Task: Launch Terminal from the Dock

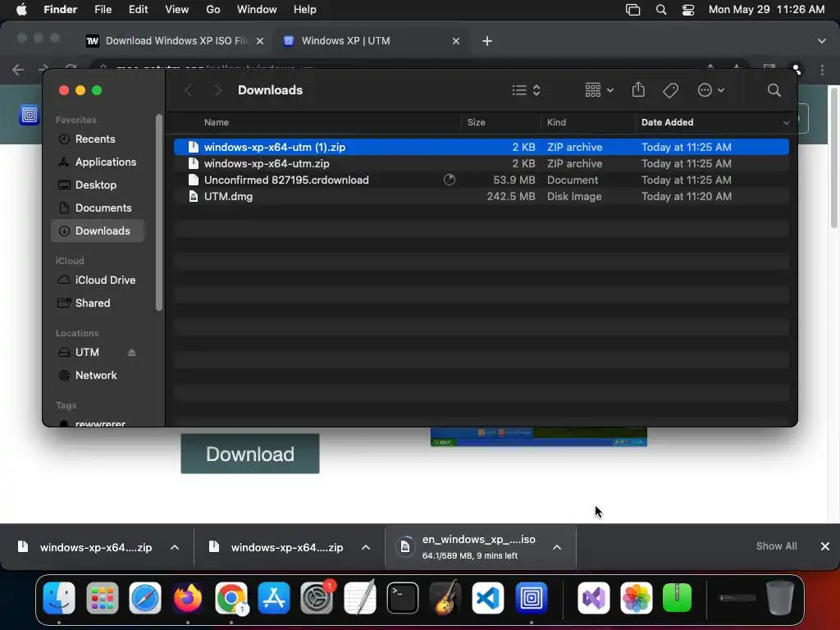Action: (x=402, y=597)
